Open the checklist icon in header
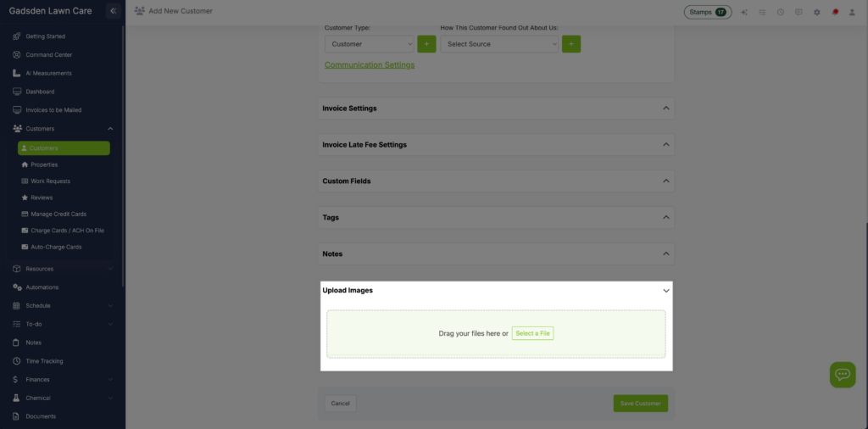This screenshot has width=868, height=429. [x=762, y=12]
